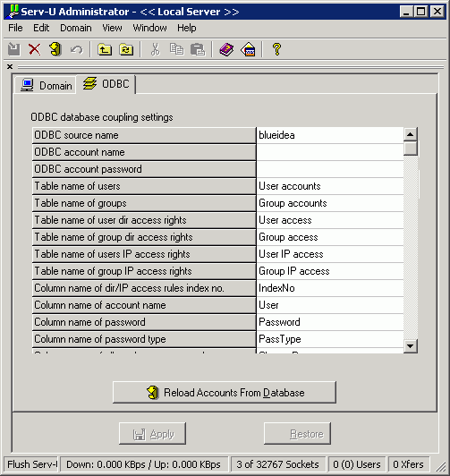450x476 pixels.
Task: Select the 'User access' value cell
Action: click(330, 220)
